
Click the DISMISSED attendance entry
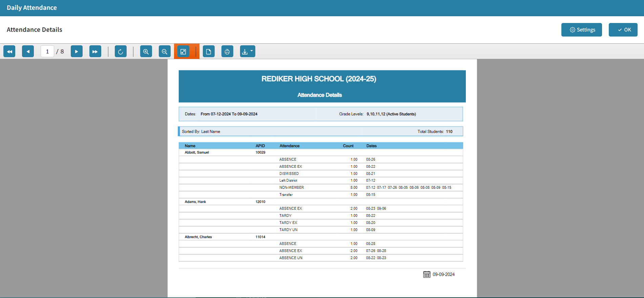(289, 174)
